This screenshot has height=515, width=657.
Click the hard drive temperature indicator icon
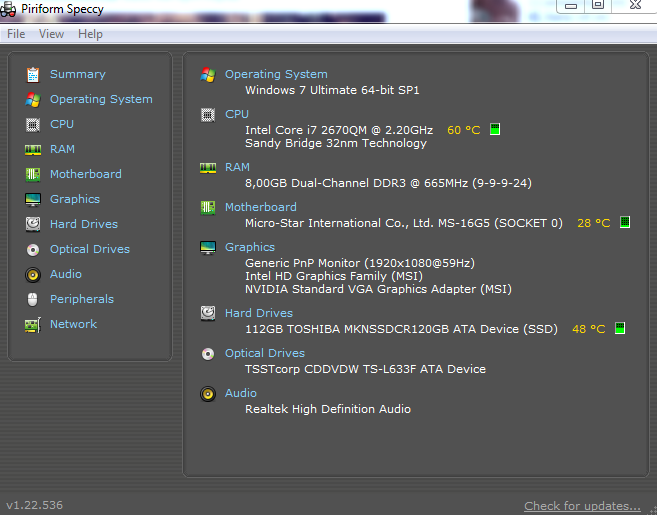coord(620,329)
